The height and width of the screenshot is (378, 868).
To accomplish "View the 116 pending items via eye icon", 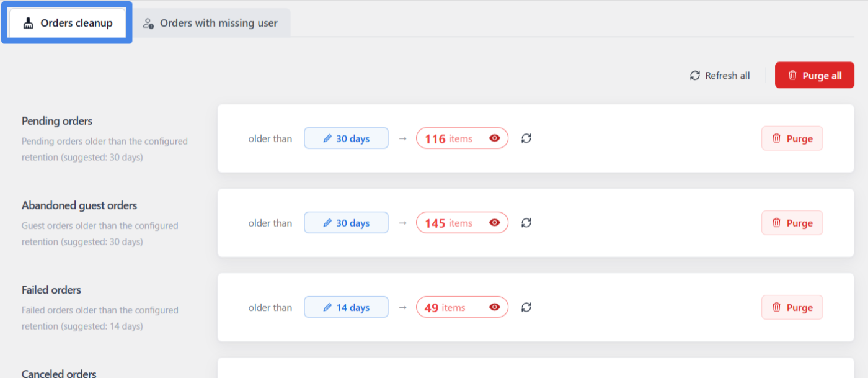I will [x=494, y=138].
